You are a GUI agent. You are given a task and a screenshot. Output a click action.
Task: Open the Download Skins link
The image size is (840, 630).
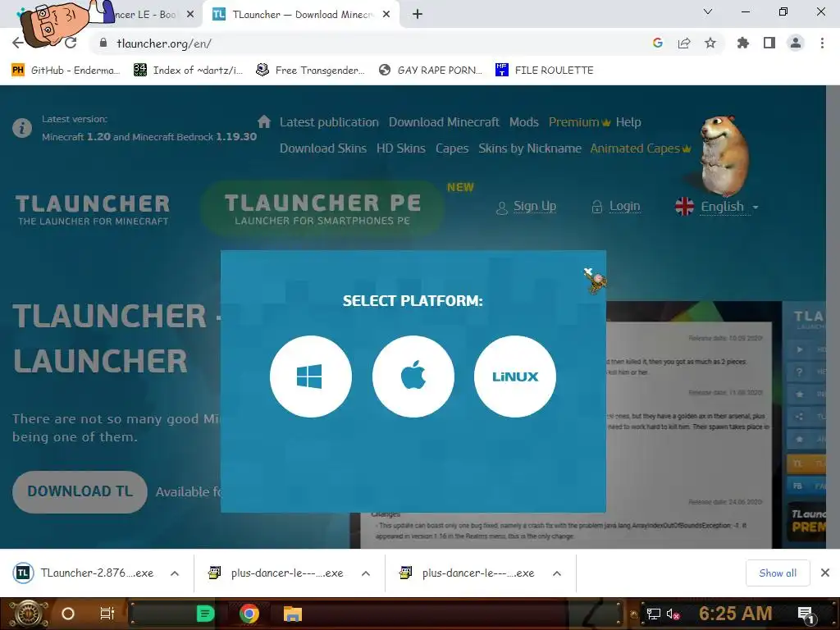pyautogui.click(x=323, y=148)
